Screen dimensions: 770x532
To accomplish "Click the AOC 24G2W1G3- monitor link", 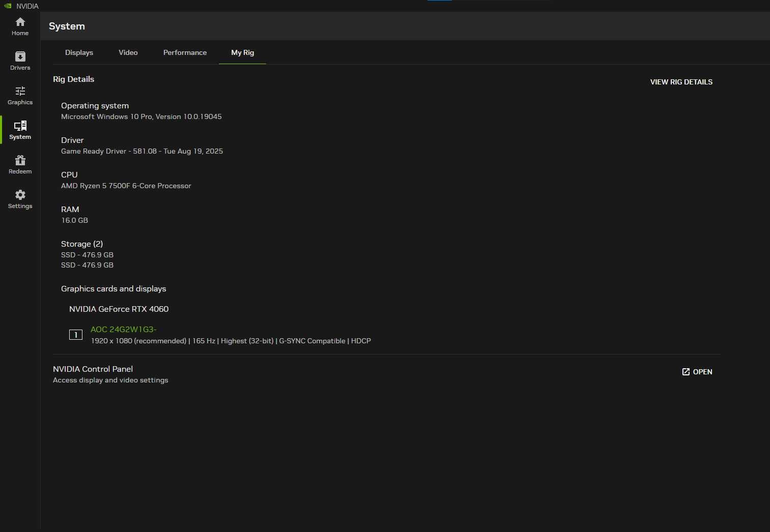I will point(124,330).
